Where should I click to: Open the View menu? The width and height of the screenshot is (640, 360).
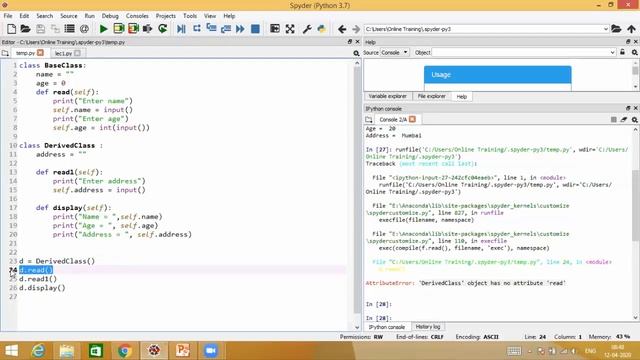[x=210, y=16]
